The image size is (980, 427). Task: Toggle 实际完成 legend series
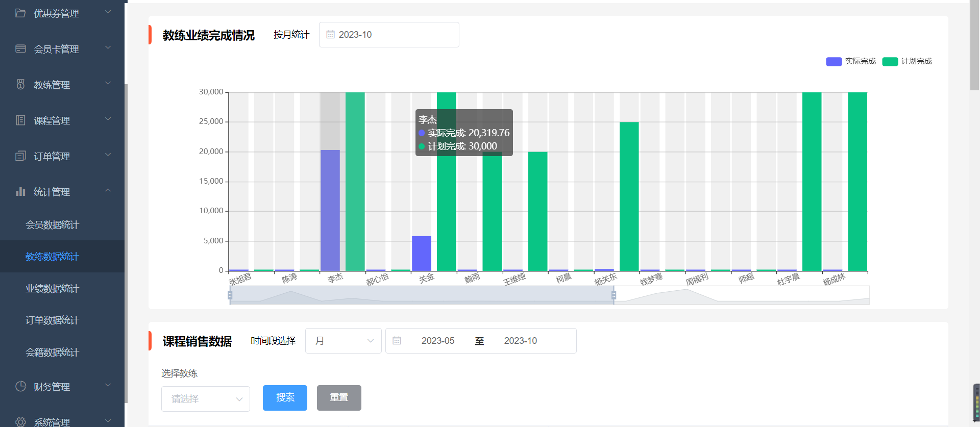851,61
